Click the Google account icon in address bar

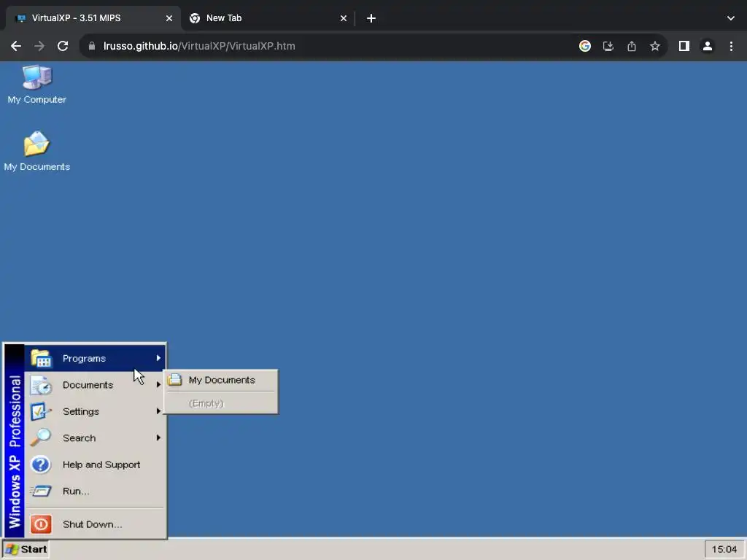585,46
